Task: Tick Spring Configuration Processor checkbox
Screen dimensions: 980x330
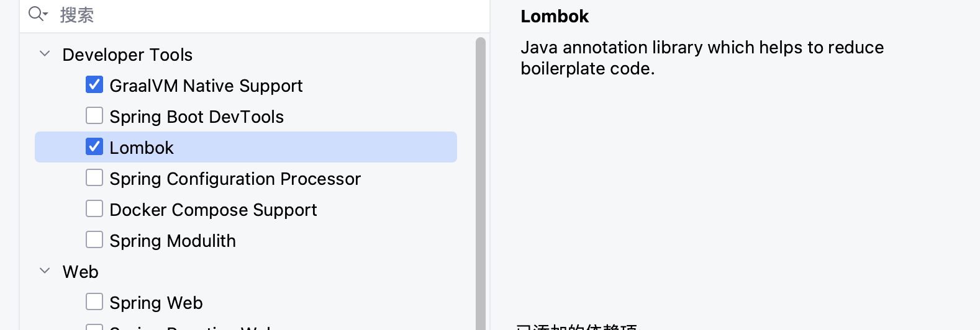Action: click(94, 177)
